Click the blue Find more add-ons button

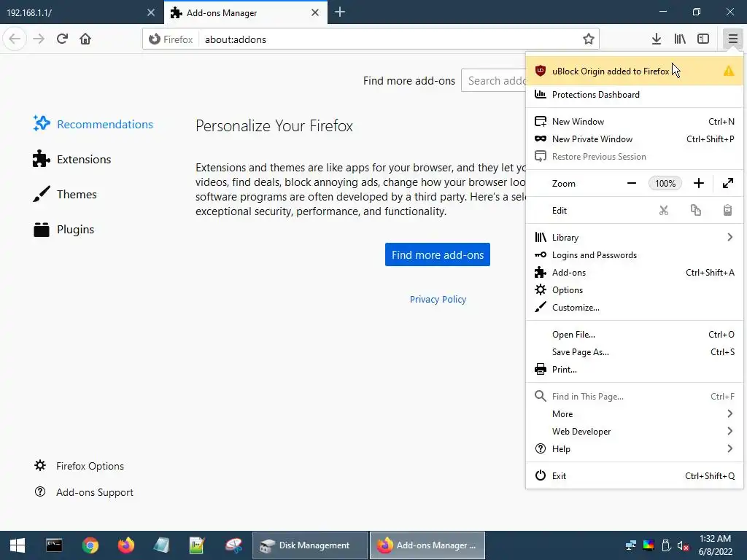click(438, 254)
